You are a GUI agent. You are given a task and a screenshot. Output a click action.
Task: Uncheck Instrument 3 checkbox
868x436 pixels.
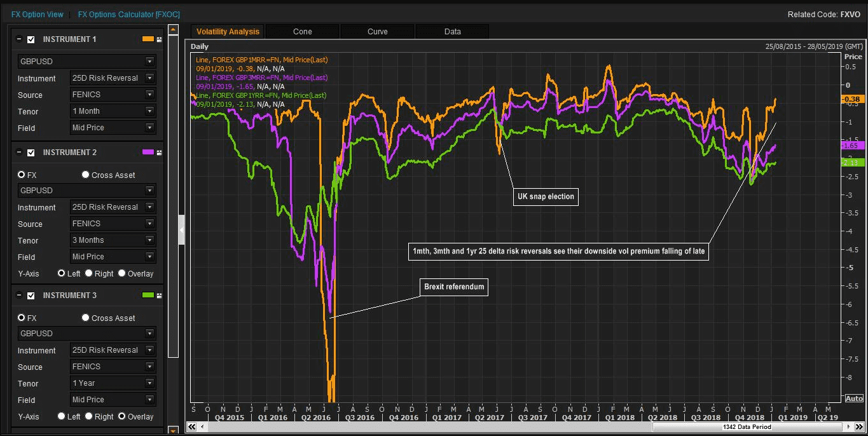pos(31,296)
